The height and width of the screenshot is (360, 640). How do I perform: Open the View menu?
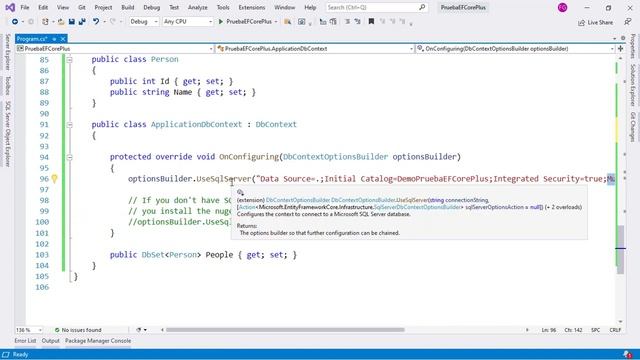62,7
